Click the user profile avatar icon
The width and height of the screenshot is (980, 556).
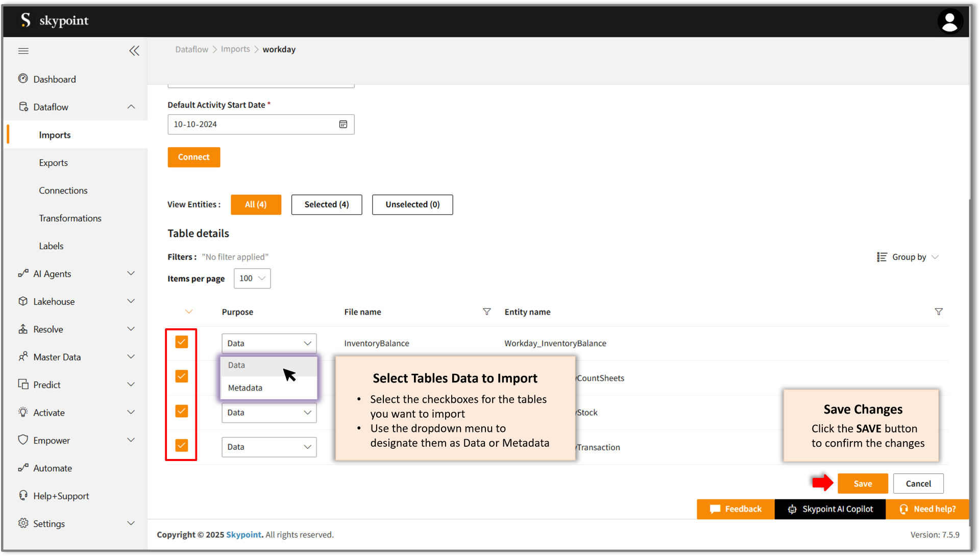click(x=949, y=21)
